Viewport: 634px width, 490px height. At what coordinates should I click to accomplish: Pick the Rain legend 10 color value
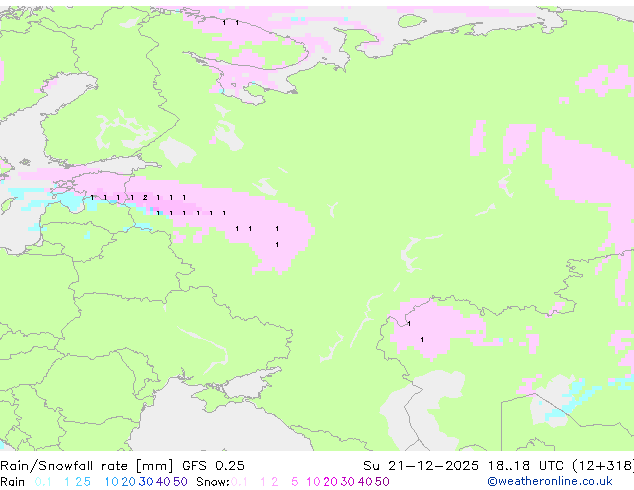click(x=111, y=482)
